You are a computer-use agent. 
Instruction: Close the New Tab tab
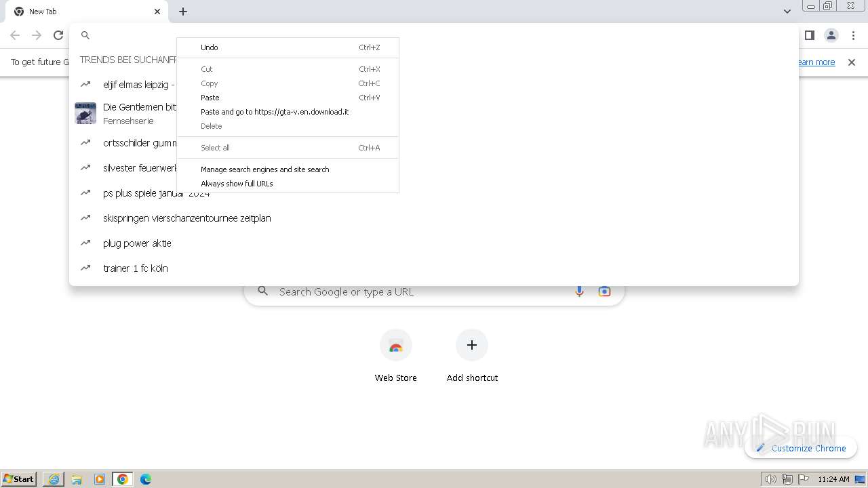[157, 12]
